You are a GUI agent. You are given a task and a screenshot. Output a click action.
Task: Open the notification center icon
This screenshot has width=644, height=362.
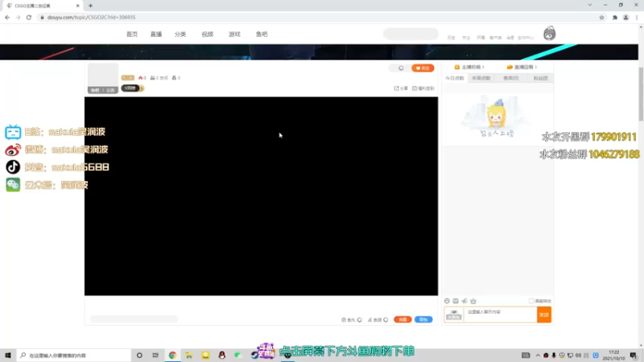click(634, 355)
